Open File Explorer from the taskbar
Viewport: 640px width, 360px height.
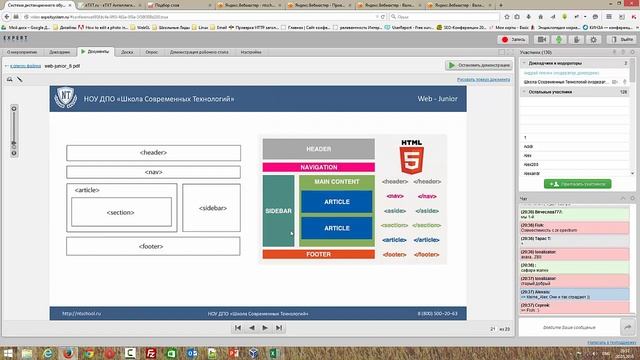27,353
